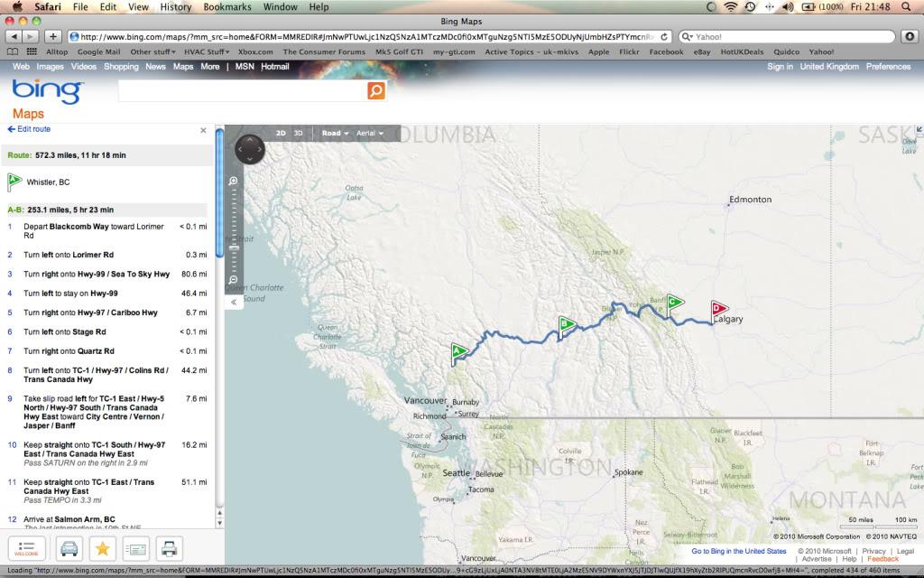Zoom out using the magnifier minus icon

[x=234, y=280]
